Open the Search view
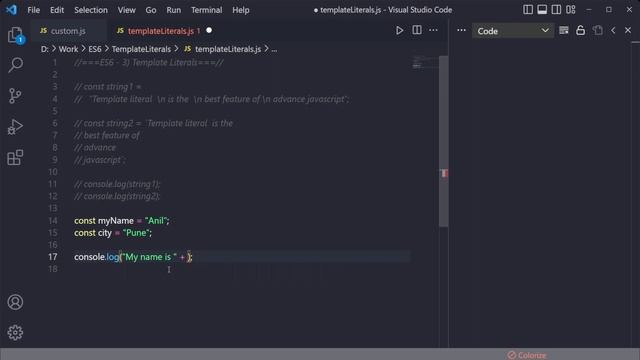640x360 pixels. pyautogui.click(x=16, y=65)
